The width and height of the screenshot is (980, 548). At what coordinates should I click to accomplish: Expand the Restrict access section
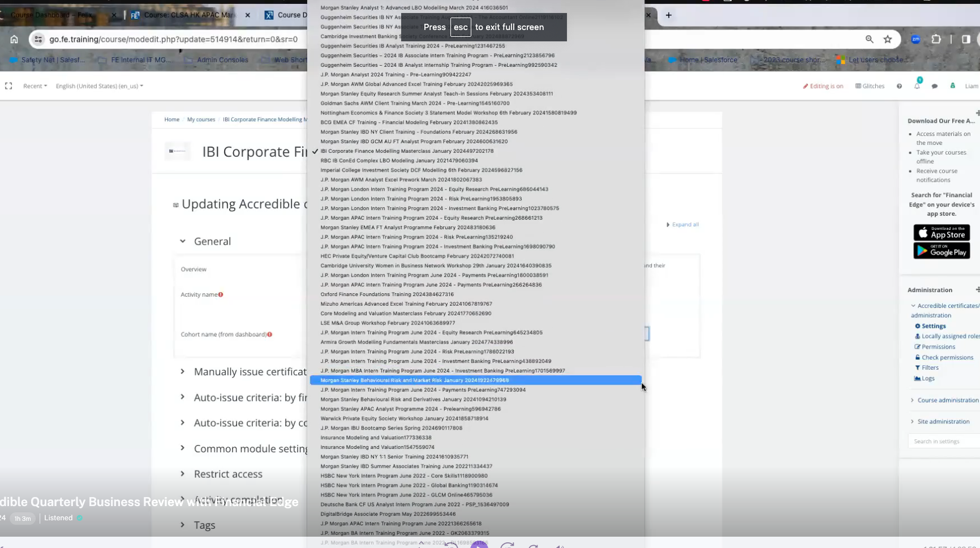(227, 474)
